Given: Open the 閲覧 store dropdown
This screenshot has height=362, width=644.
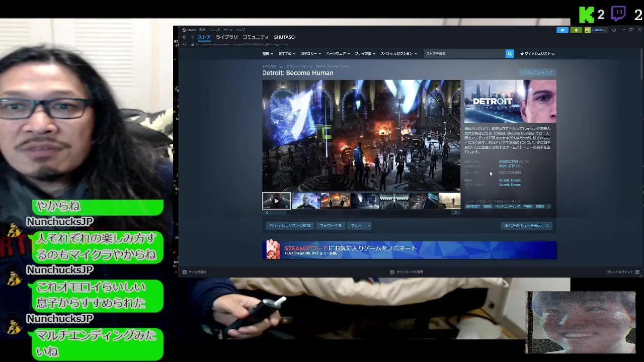Looking at the screenshot, I should coord(268,53).
